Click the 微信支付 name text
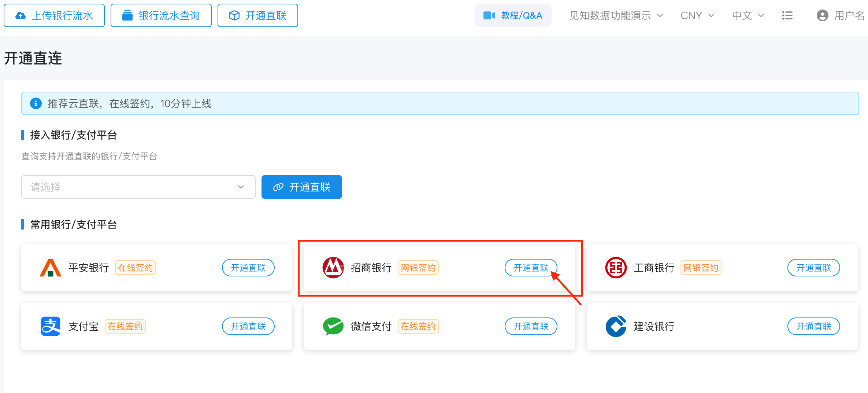Viewport: 868px width, 393px height. coord(371,326)
